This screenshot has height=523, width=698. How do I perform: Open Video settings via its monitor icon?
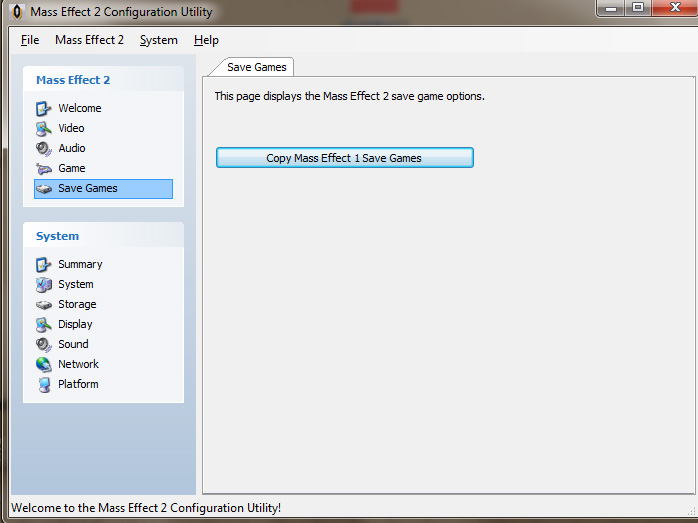[43, 128]
